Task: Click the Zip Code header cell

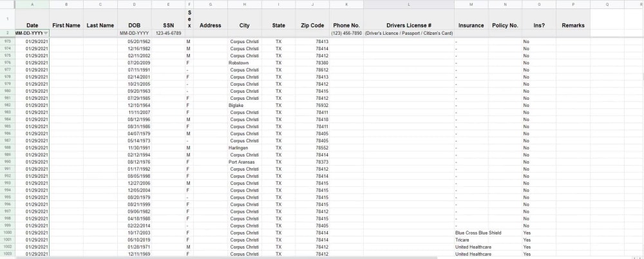Action: 312,19
